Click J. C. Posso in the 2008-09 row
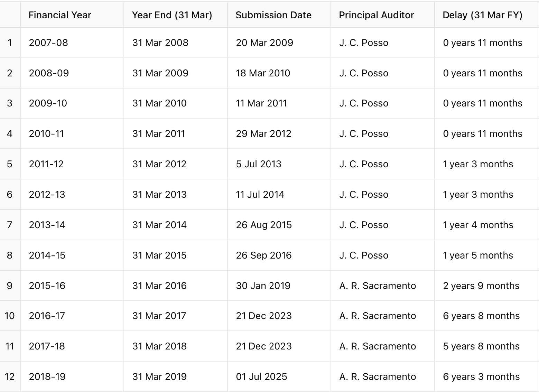Viewport: 539px width, 392px height. coord(364,73)
